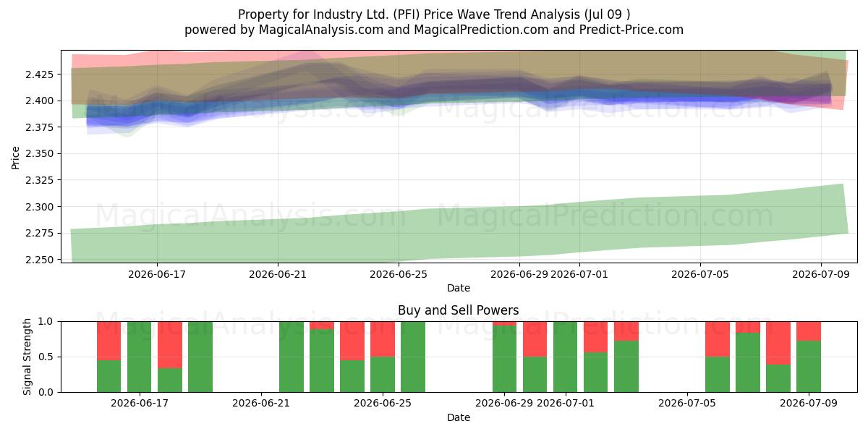
Task: Click the 'Date' label under the price chart
Action: coord(459,288)
